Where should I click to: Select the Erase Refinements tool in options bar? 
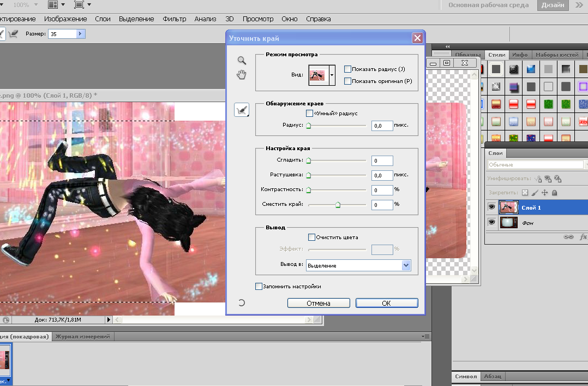click(x=13, y=34)
